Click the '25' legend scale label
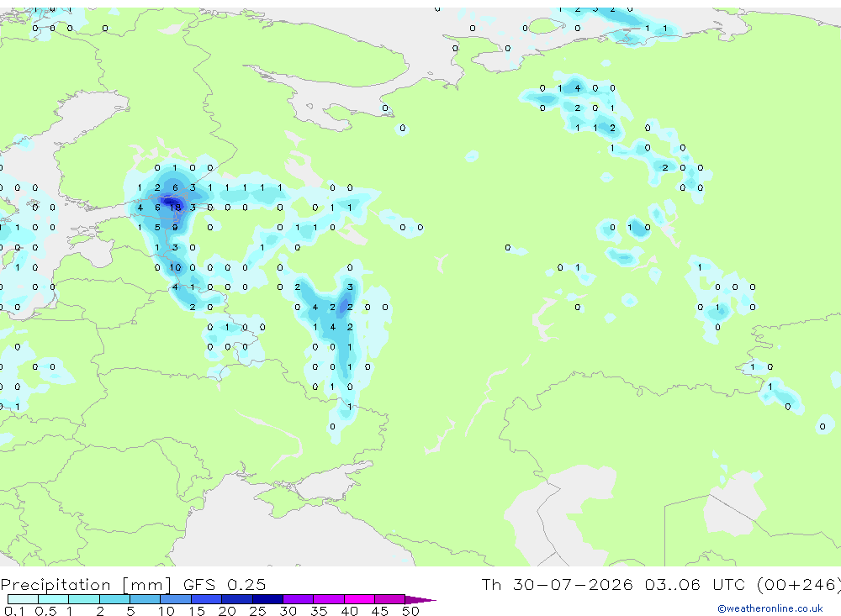The height and width of the screenshot is (616, 841). [257, 611]
